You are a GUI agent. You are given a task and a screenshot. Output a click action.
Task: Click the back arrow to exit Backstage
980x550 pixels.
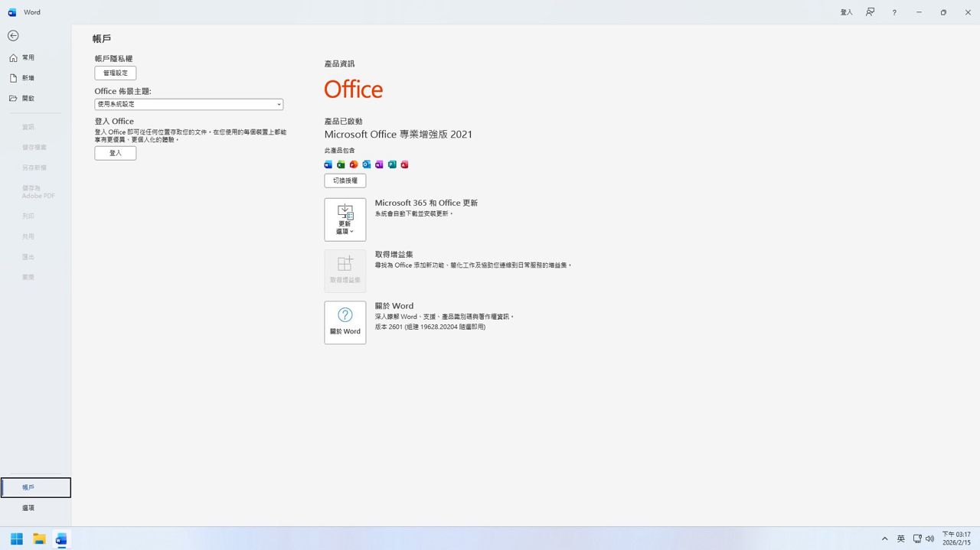[x=13, y=36]
